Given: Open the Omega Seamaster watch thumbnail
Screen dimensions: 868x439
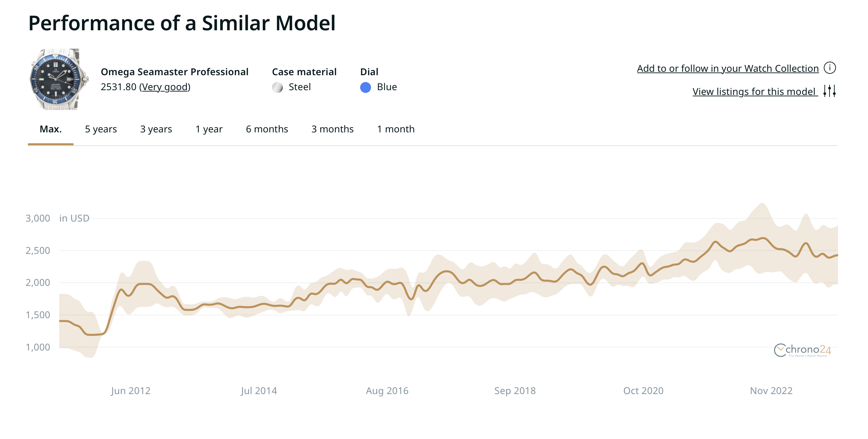Looking at the screenshot, I should pos(59,79).
